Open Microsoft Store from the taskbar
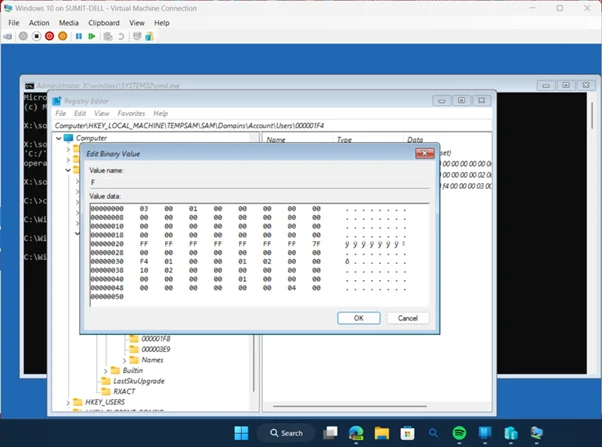 [x=407, y=433]
